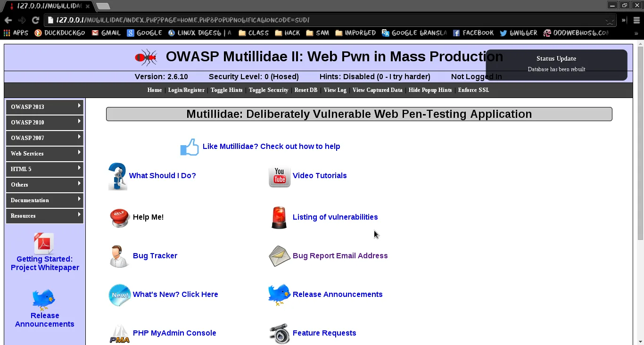Expand the Documentation menu
The width and height of the screenshot is (644, 345).
coord(45,200)
